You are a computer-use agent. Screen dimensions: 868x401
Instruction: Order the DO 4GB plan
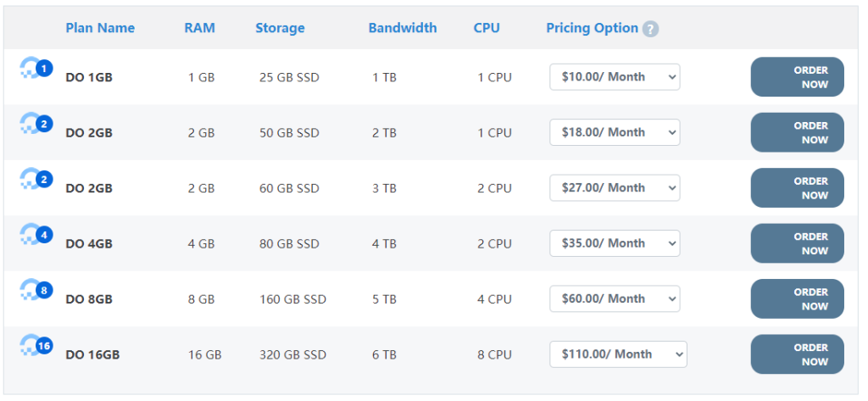[797, 243]
